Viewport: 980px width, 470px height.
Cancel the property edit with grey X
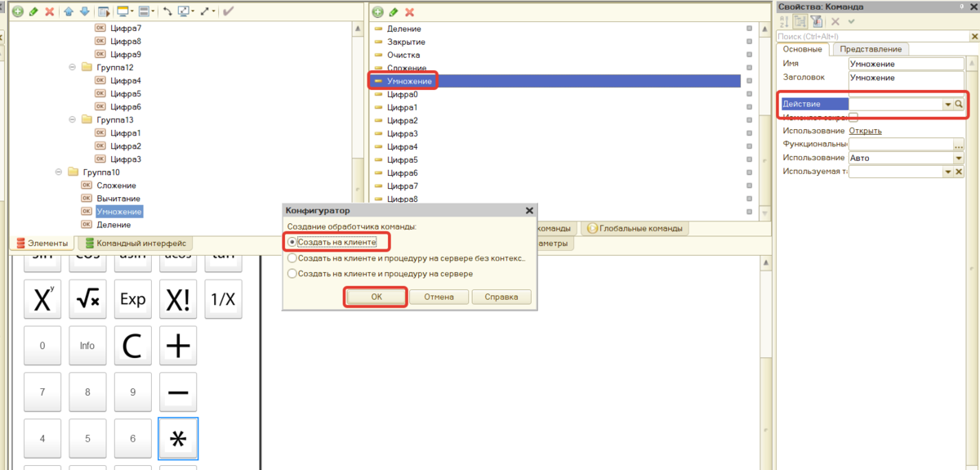coord(835,21)
